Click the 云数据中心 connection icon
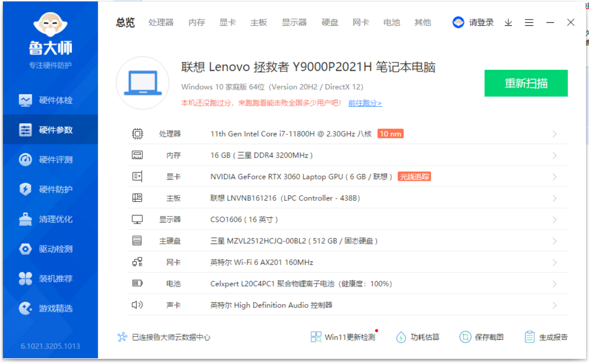The height and width of the screenshot is (364, 589). pos(122,337)
